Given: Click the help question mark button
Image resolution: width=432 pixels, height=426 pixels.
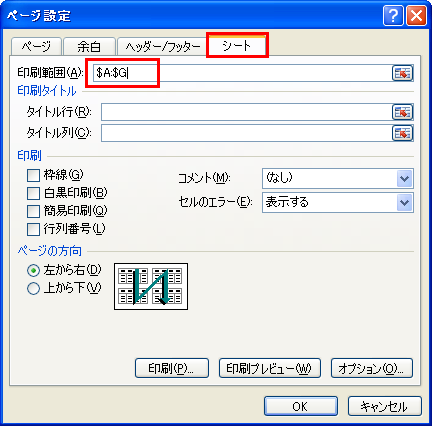Looking at the screenshot, I should (393, 15).
